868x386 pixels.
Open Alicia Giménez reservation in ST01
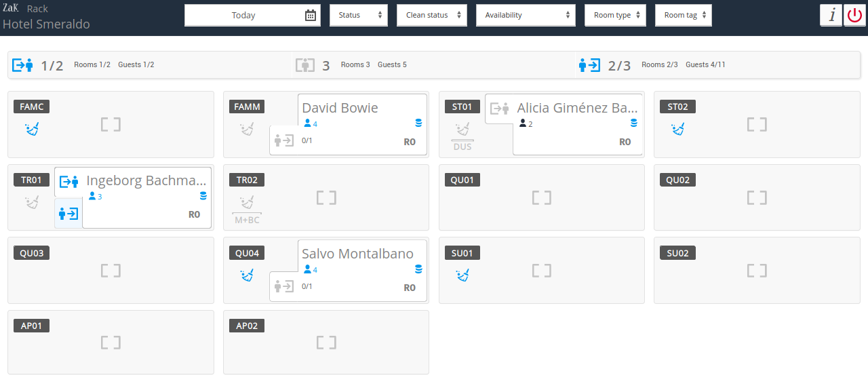click(x=577, y=108)
